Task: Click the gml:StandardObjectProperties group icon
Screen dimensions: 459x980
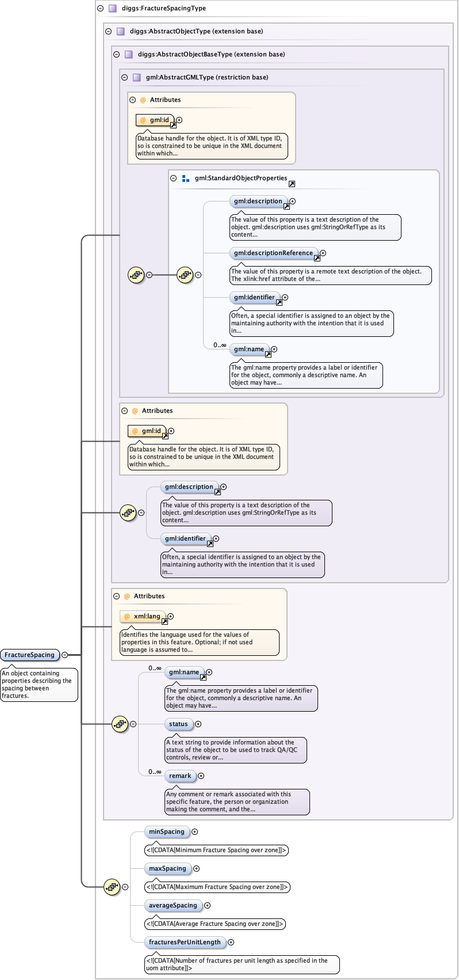Action: (185, 178)
